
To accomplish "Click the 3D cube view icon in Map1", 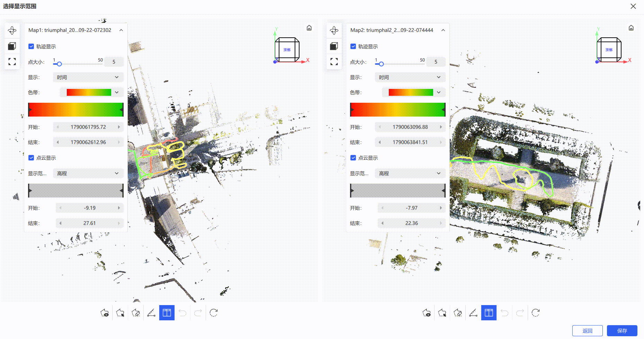I will point(12,46).
